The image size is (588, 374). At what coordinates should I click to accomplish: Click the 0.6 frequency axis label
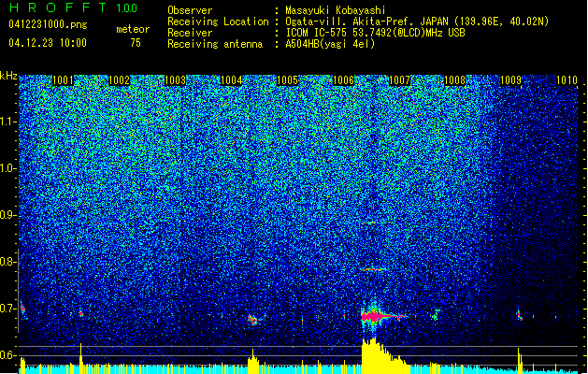7,355
